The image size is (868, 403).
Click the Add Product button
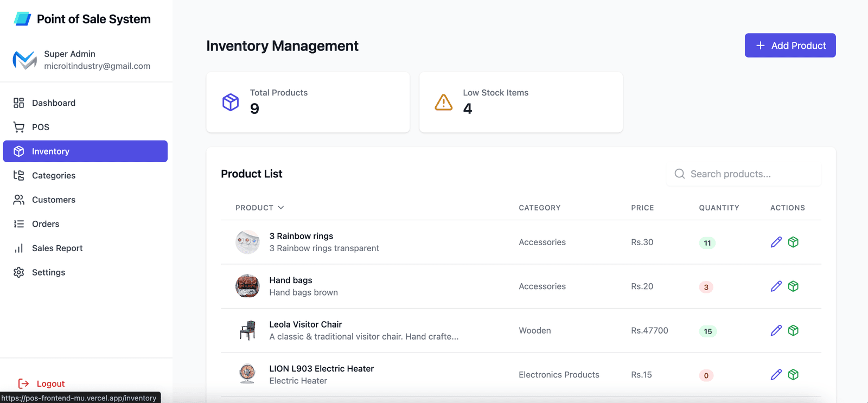pyautogui.click(x=790, y=46)
